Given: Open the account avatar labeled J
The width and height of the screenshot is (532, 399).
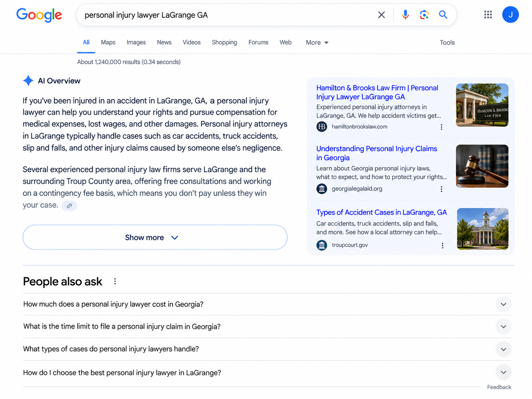Looking at the screenshot, I should click(510, 15).
